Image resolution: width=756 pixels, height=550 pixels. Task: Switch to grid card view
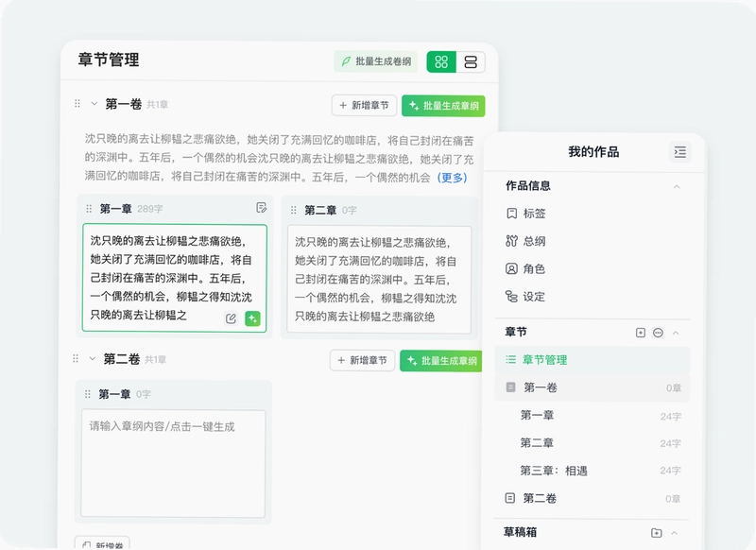point(441,61)
